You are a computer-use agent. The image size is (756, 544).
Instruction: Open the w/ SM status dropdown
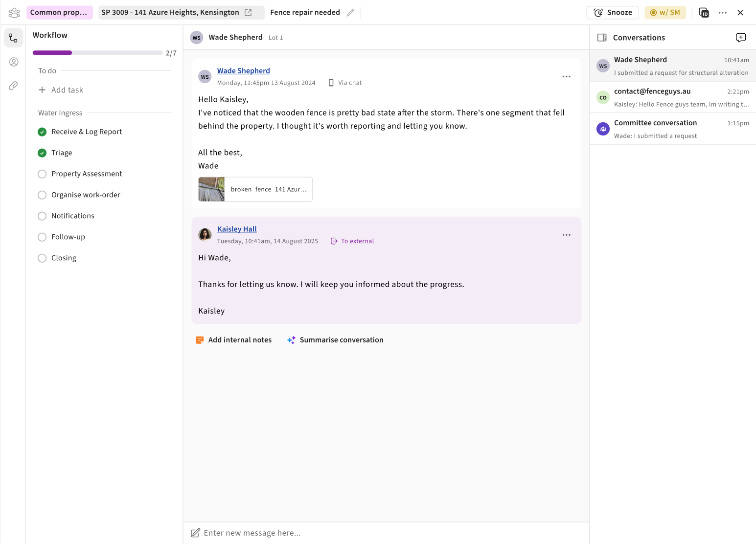pos(665,13)
